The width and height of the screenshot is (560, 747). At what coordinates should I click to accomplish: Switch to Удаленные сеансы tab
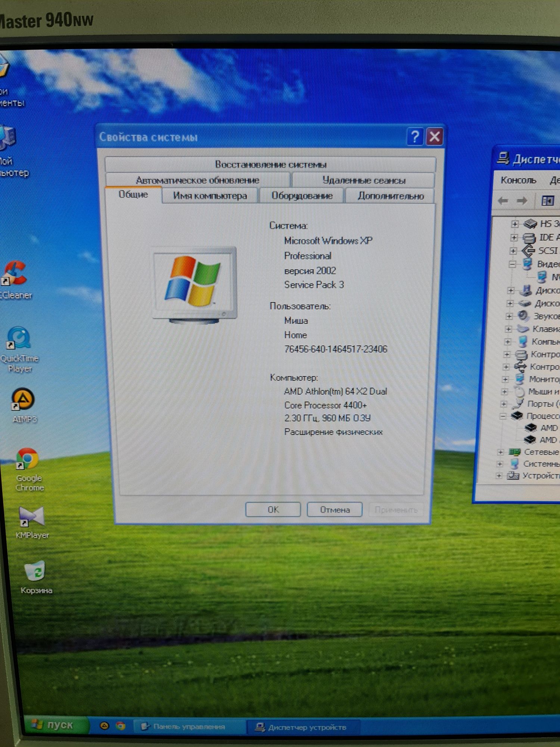coord(364,180)
